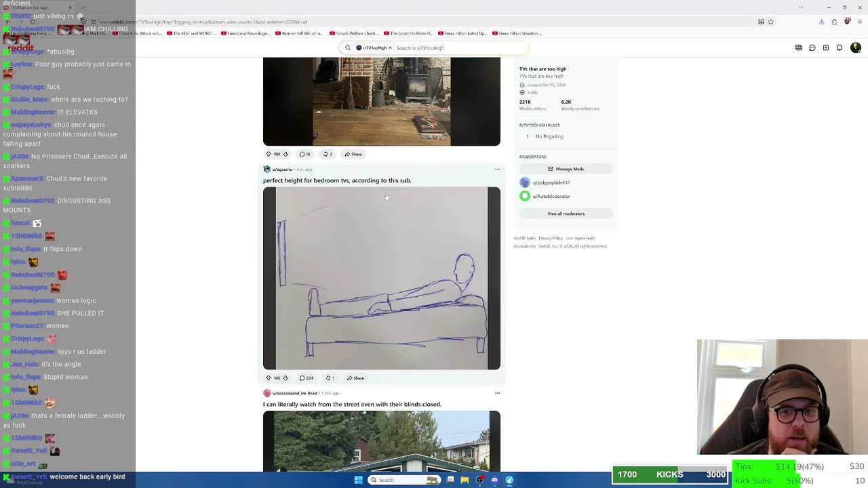Click the Create post icon
This screenshot has width=868, height=488.
tap(826, 48)
